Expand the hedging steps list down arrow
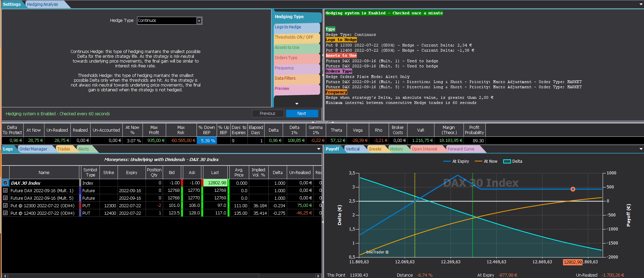 coord(297,104)
